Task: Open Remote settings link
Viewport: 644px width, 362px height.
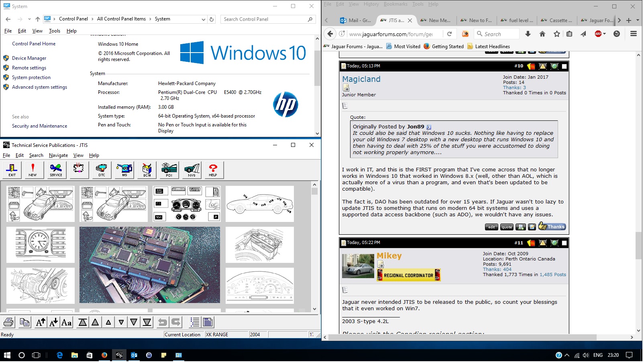Action: [29, 68]
